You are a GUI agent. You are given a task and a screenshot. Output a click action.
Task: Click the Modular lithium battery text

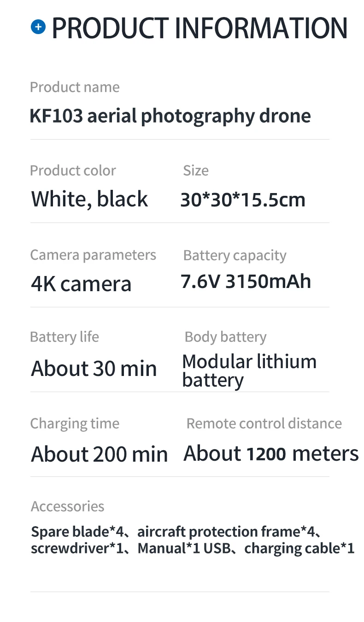click(249, 371)
